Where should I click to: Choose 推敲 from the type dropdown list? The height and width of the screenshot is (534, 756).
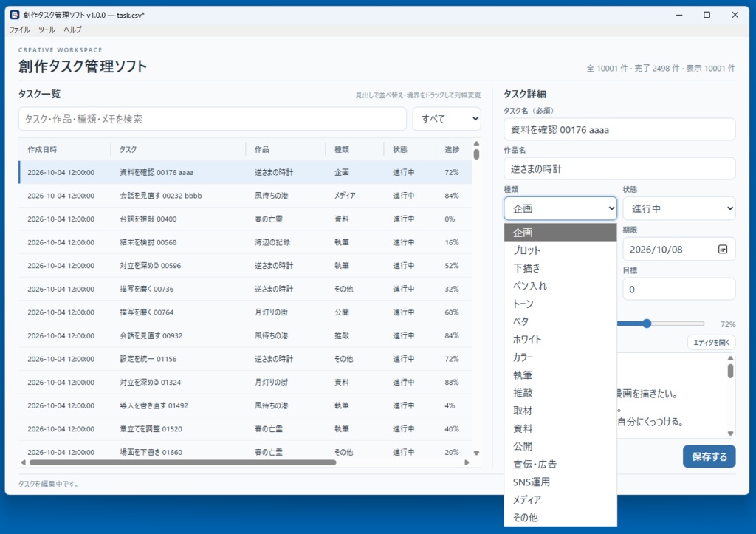[x=560, y=393]
